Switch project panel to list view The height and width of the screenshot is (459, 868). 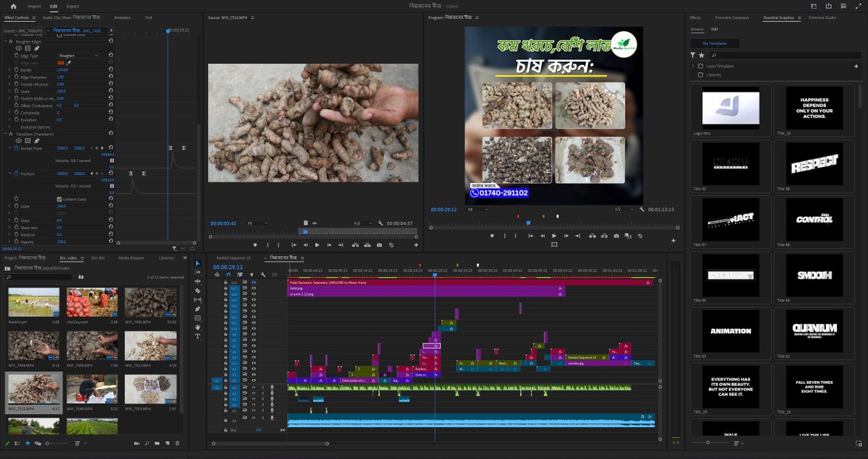pos(17,442)
